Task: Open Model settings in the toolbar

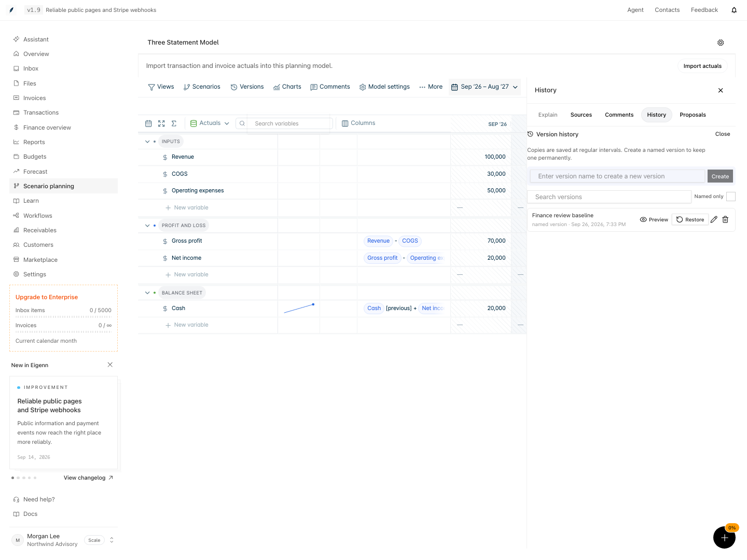Action: click(x=384, y=87)
